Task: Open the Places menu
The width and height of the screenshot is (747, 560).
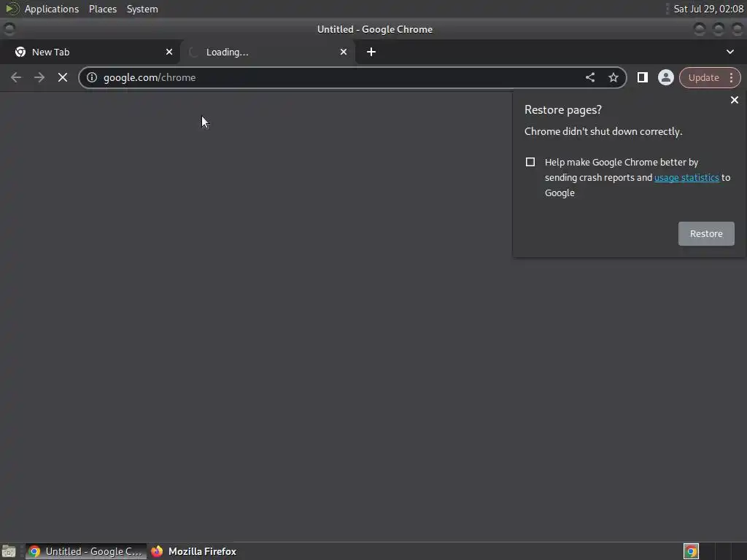Action: coord(103,9)
